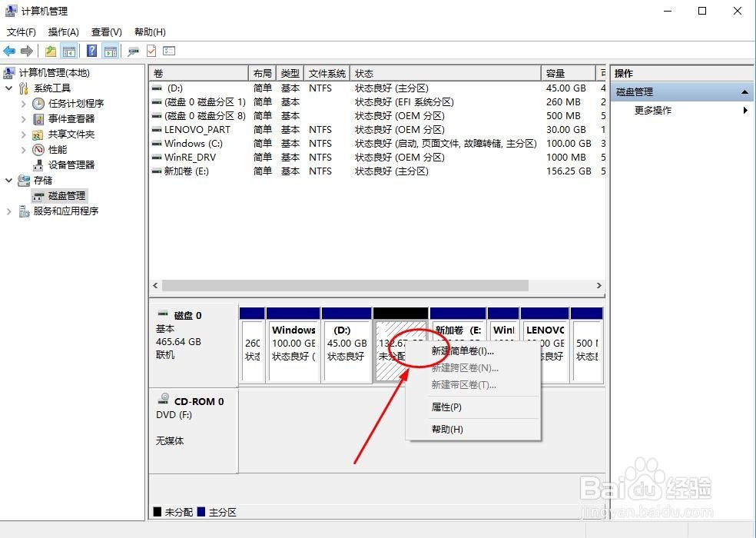Viewport: 756px width, 538px height.
Task: Click the settings list toolbar icon
Action: pyautogui.click(x=169, y=51)
